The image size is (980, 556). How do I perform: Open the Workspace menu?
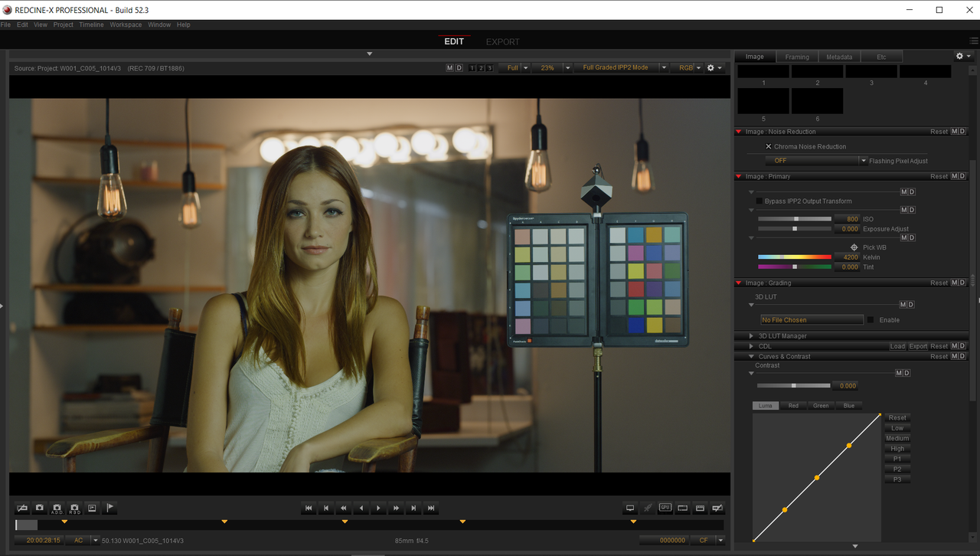click(126, 25)
